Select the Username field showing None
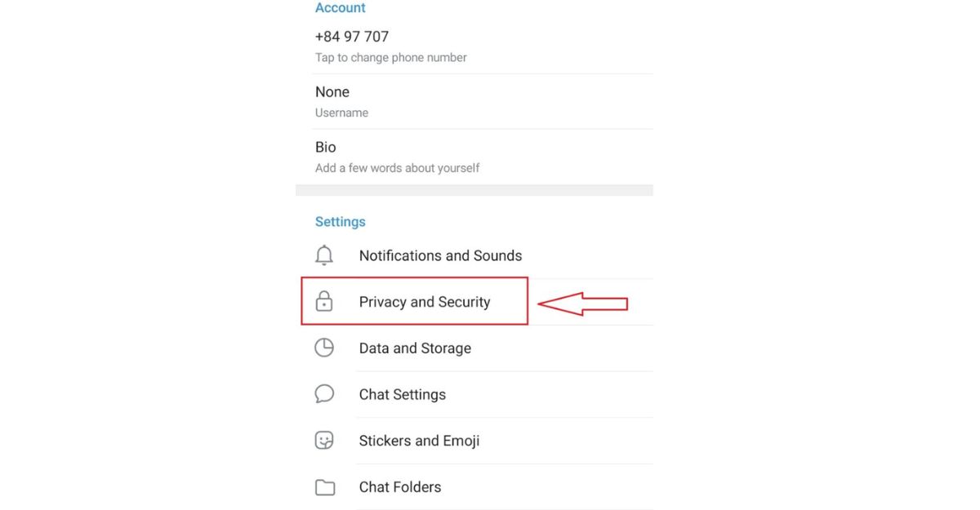 pyautogui.click(x=332, y=91)
